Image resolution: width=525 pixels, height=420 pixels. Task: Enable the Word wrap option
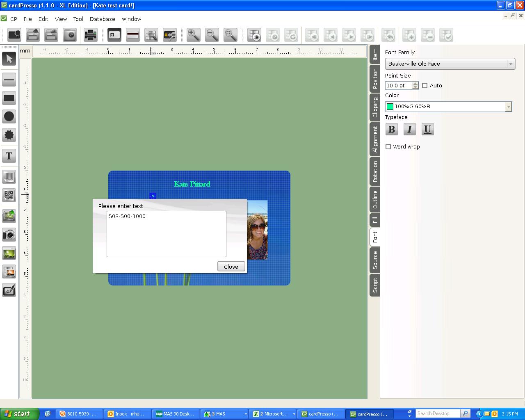pyautogui.click(x=388, y=146)
